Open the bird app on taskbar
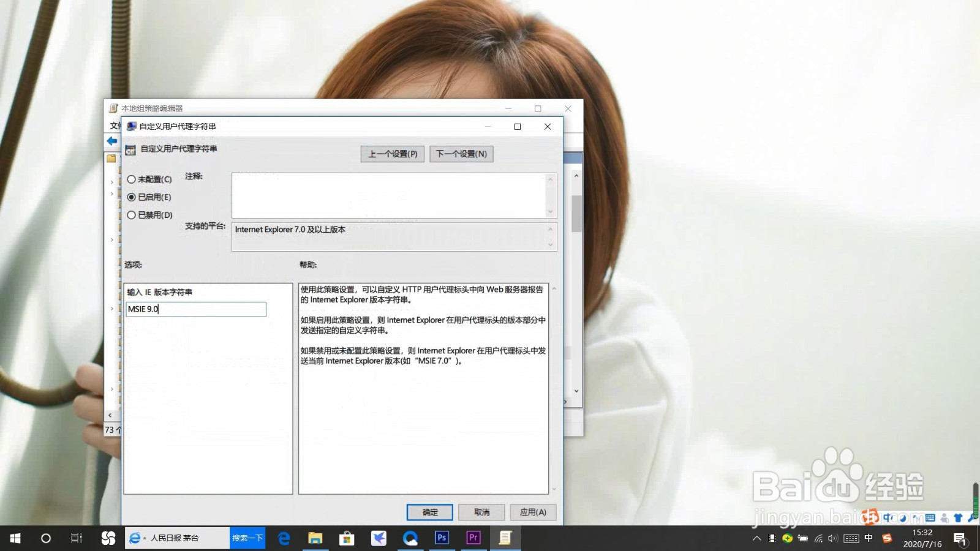Viewport: 980px width, 551px height. coord(379,538)
